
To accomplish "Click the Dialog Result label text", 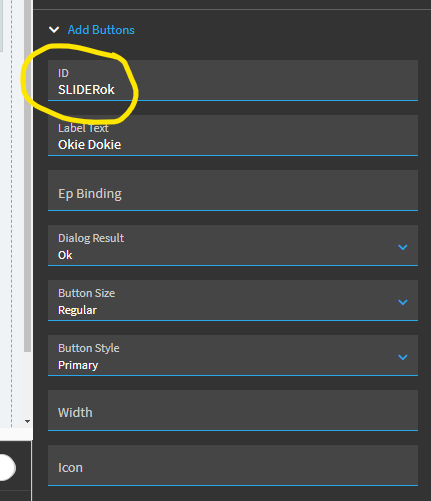I will (x=91, y=238).
